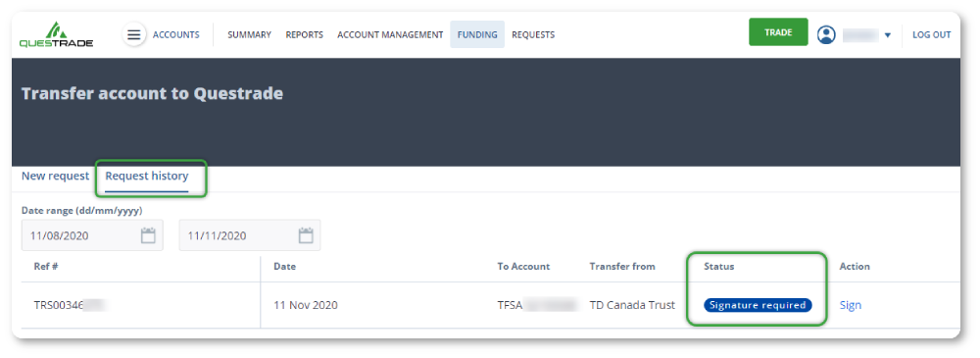Click the end date field showing 11/11/2020
Image resolution: width=980 pixels, height=358 pixels.
250,235
